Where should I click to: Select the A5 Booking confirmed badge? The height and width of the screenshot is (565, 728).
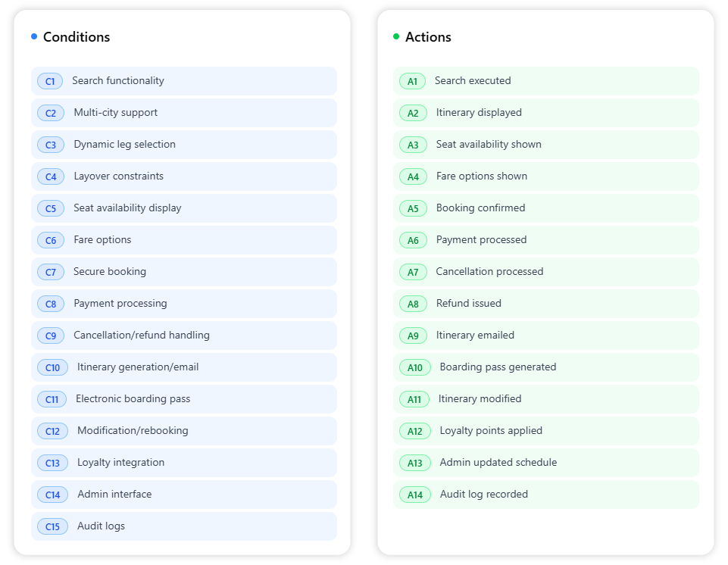413,208
